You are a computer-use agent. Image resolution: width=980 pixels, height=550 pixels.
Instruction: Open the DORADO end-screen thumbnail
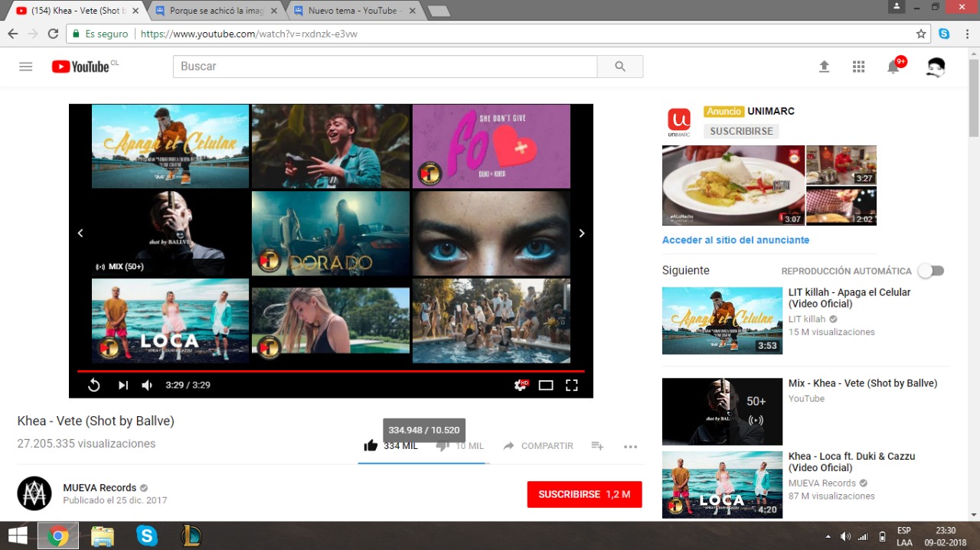[331, 233]
